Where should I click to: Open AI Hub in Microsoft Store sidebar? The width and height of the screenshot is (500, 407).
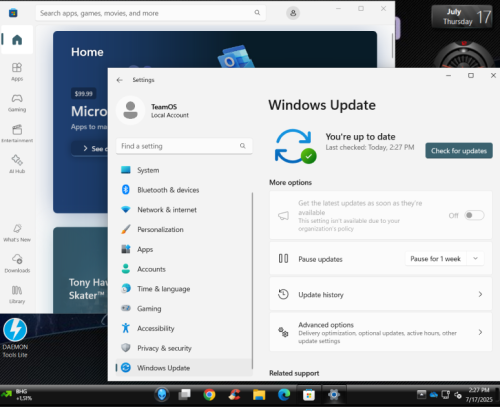[17, 164]
